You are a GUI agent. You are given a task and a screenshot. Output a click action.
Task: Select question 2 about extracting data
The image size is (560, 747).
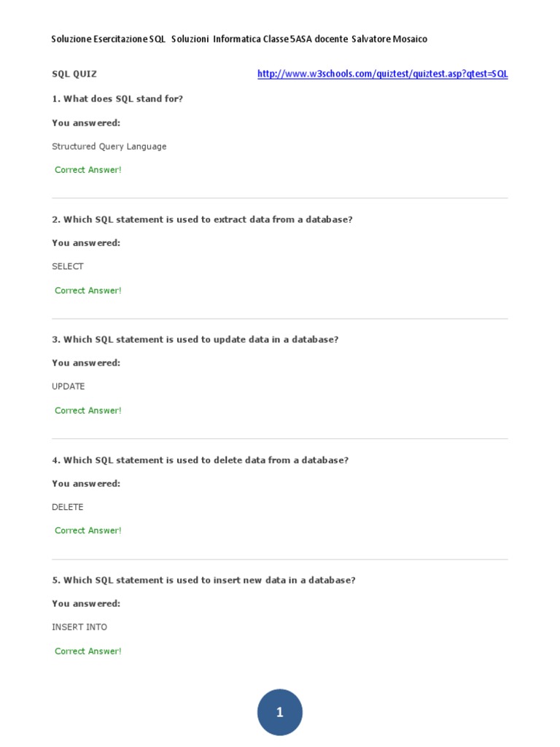tap(202, 220)
